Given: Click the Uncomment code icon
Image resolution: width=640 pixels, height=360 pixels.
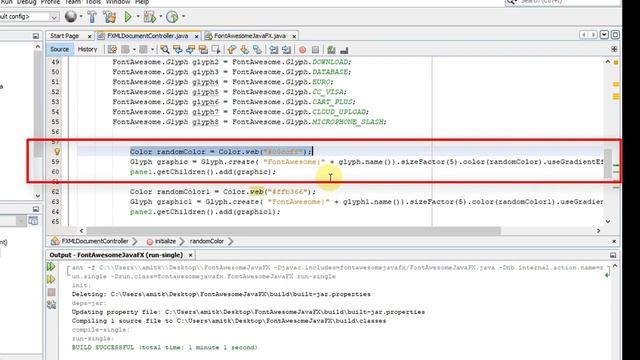Looking at the screenshot, I should pos(344,50).
